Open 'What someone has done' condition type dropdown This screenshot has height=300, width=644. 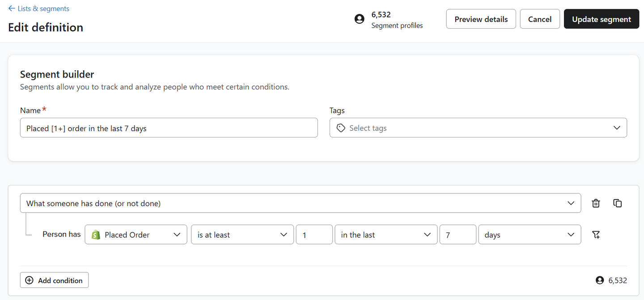pyautogui.click(x=300, y=203)
